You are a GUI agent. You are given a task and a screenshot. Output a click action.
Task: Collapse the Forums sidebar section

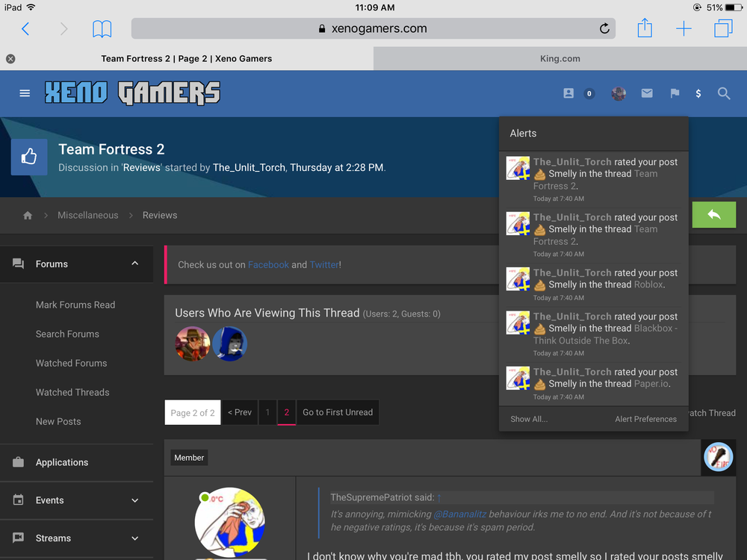pyautogui.click(x=134, y=264)
